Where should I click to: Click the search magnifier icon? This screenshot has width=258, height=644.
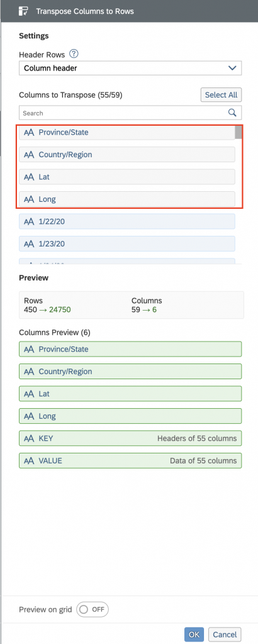coord(232,113)
